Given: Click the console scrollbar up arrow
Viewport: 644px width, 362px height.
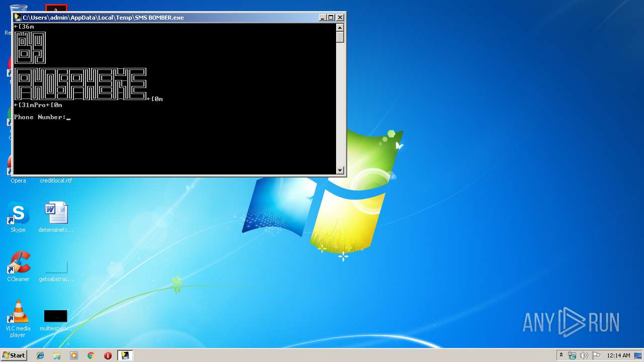Looking at the screenshot, I should coord(340,28).
